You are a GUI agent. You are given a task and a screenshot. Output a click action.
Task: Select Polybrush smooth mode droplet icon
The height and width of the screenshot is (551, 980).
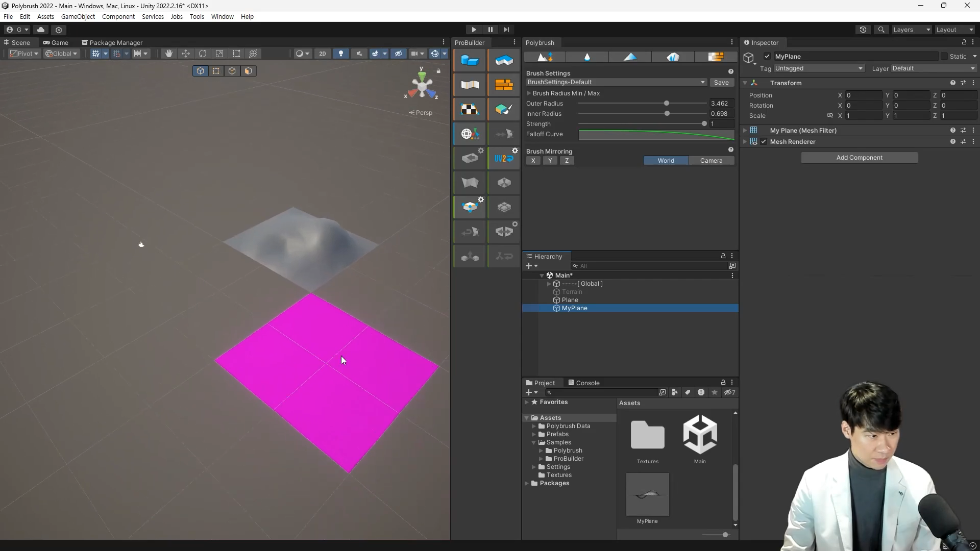(587, 57)
